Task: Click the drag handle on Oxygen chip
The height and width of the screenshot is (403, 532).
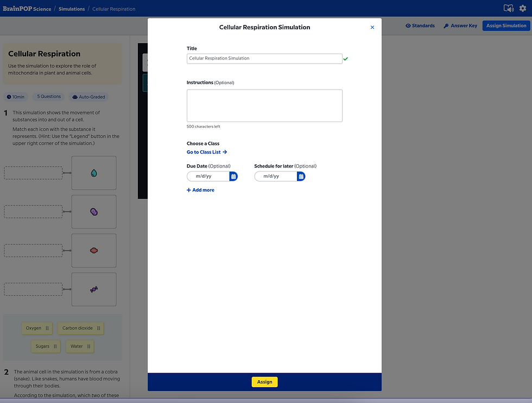Action: point(47,328)
